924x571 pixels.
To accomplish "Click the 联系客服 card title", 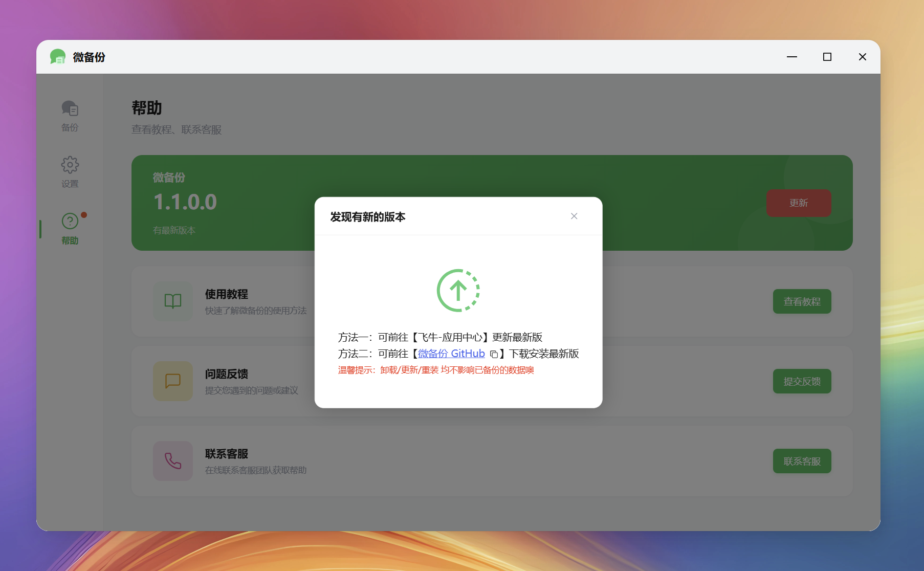I will (227, 454).
